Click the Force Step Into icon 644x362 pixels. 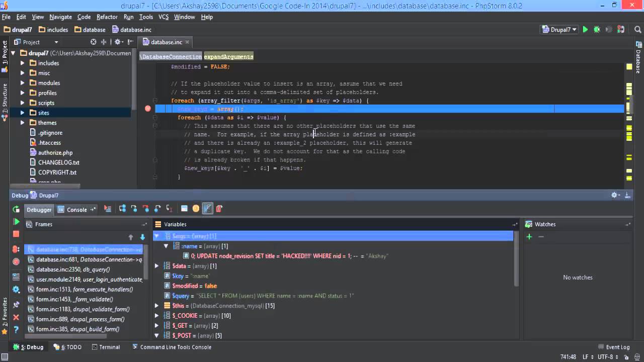pos(145,209)
